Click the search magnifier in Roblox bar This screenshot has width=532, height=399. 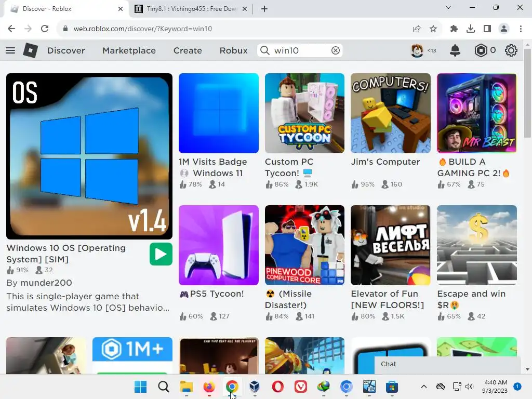264,50
